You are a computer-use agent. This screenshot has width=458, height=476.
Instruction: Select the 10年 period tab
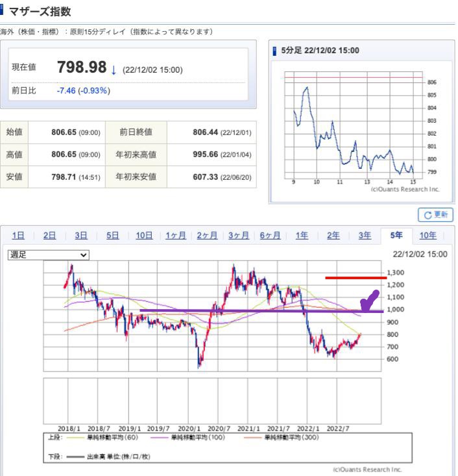click(428, 236)
